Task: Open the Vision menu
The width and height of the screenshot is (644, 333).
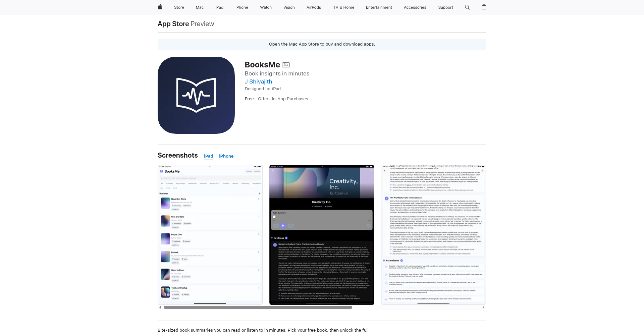Action: [289, 7]
